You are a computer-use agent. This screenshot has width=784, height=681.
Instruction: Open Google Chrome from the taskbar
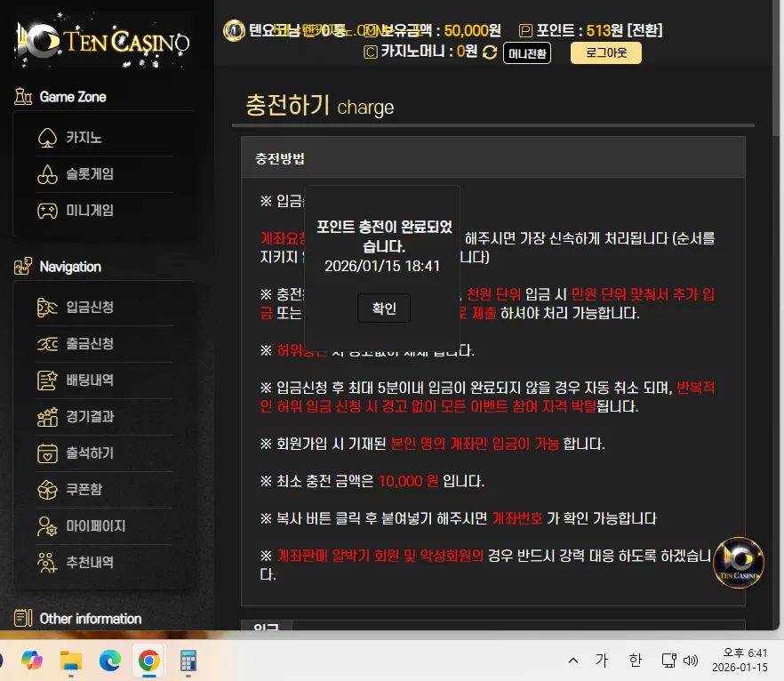point(149,661)
